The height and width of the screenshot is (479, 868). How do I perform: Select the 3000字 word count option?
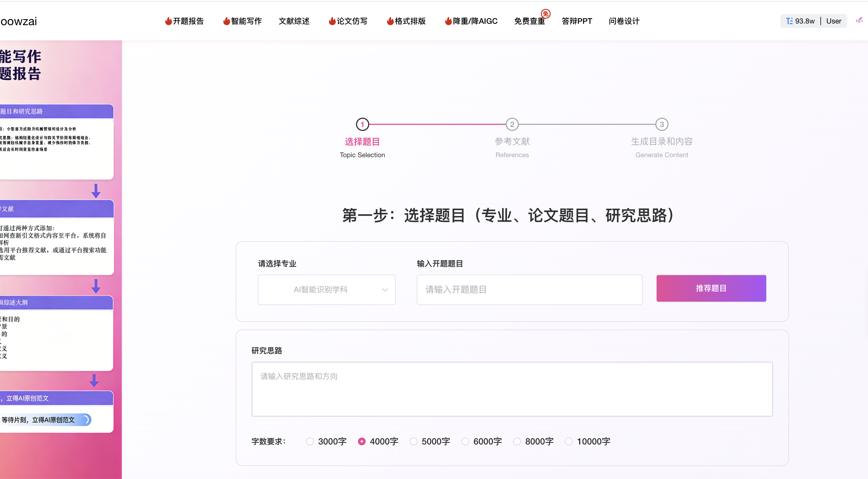point(310,441)
